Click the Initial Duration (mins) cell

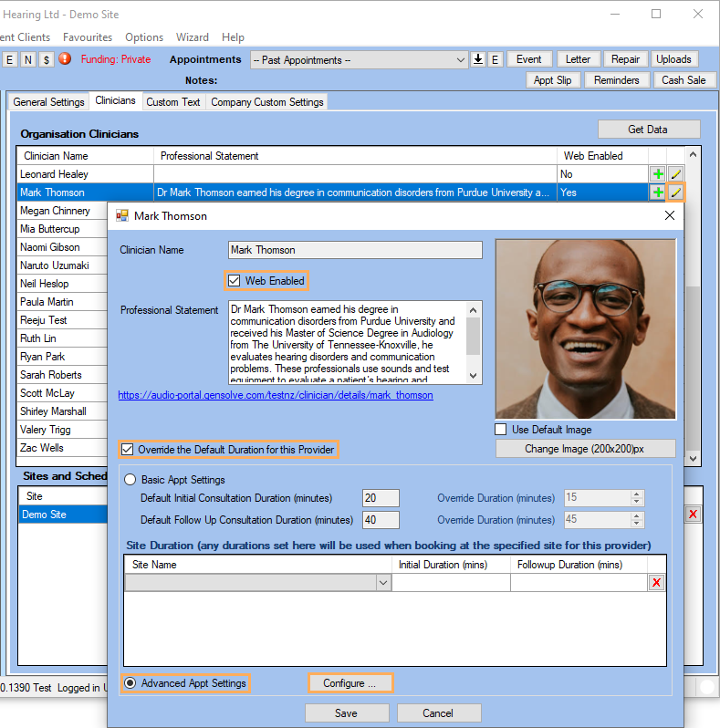click(x=451, y=583)
